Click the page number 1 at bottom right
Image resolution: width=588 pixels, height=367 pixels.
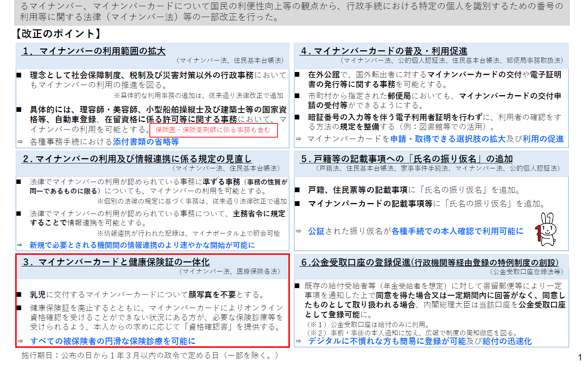[x=579, y=358]
